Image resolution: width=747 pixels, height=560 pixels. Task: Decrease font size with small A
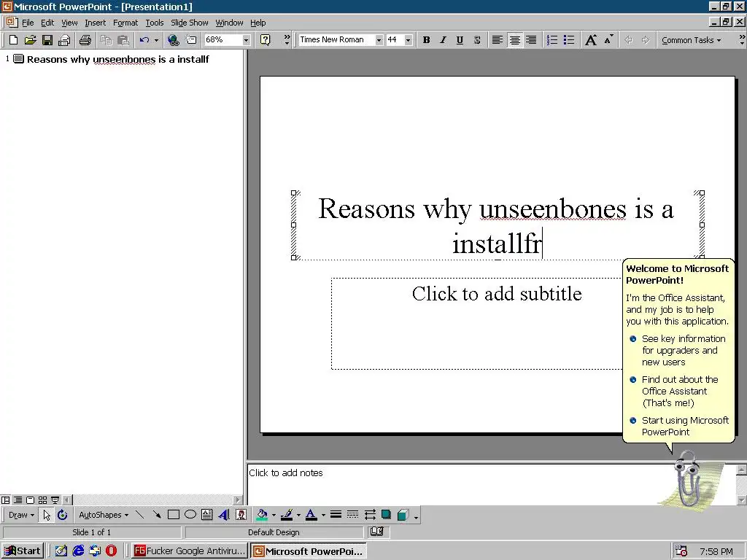[x=608, y=40]
